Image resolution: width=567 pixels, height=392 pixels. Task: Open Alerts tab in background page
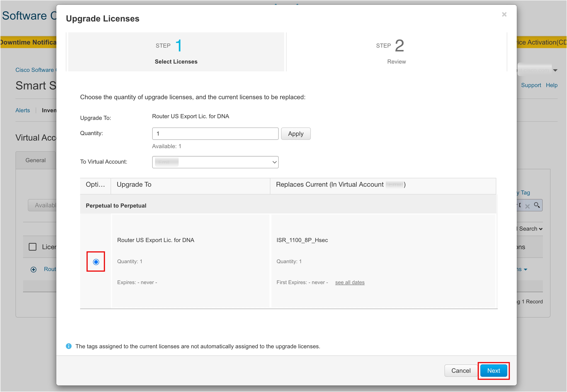click(x=23, y=110)
